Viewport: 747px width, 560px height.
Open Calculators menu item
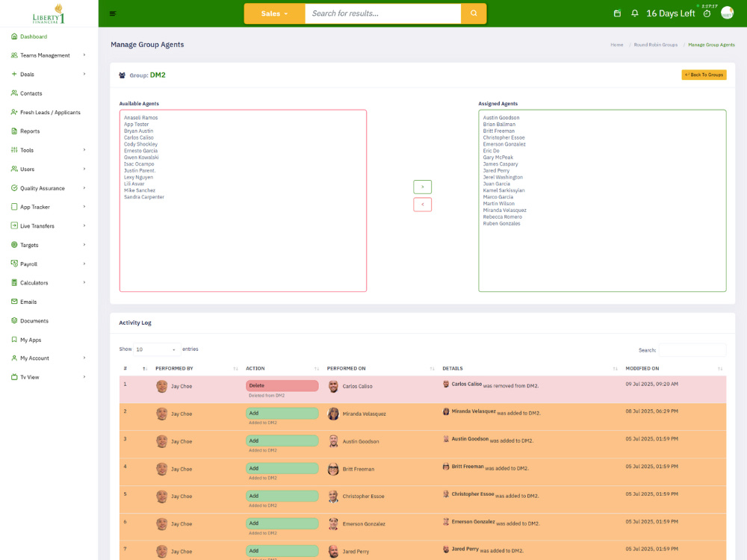click(x=34, y=283)
